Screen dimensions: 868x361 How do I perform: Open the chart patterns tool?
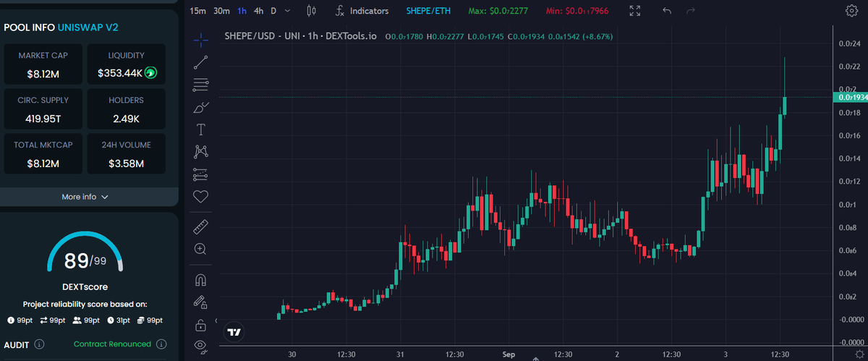200,152
